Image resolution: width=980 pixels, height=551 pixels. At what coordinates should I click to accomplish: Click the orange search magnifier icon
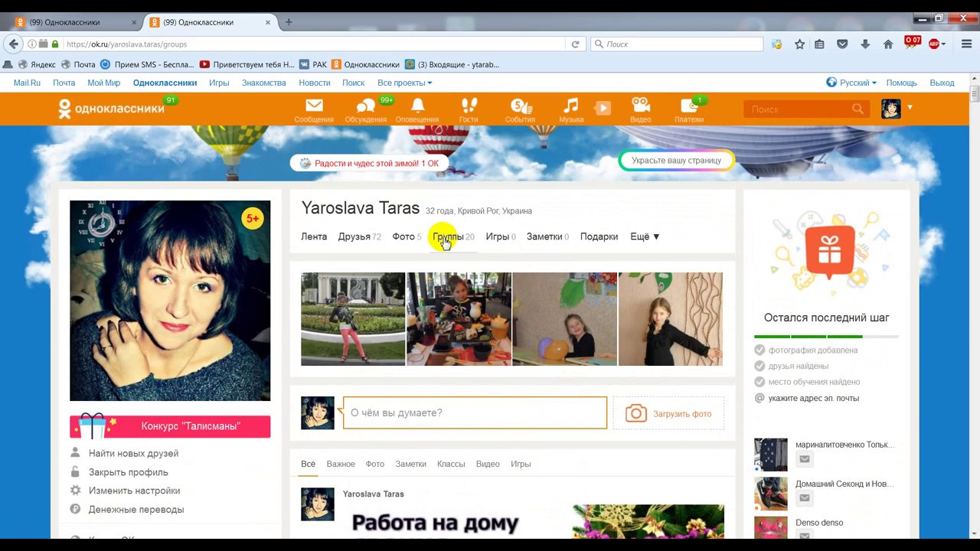857,109
